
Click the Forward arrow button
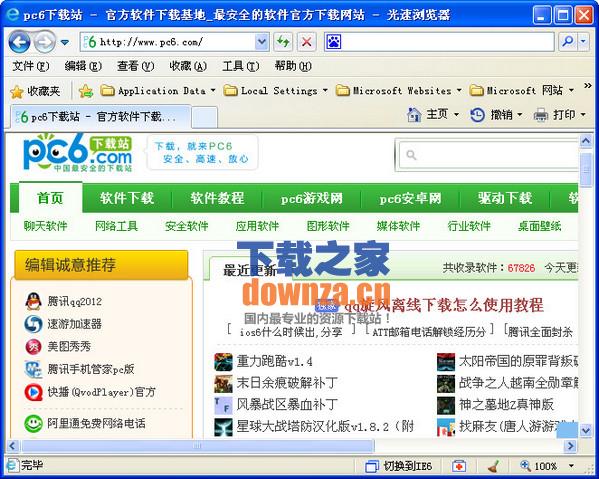coord(44,42)
